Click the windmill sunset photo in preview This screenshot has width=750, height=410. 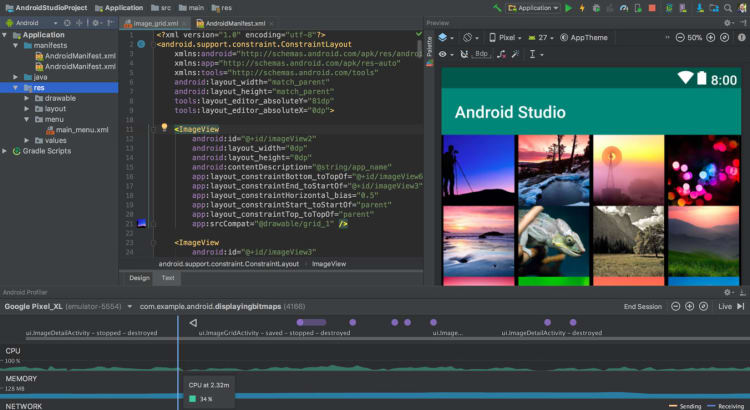pyautogui.click(x=629, y=170)
